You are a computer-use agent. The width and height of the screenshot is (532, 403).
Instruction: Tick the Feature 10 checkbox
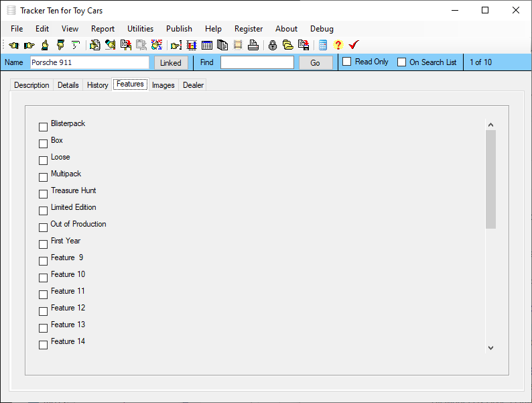(43, 278)
